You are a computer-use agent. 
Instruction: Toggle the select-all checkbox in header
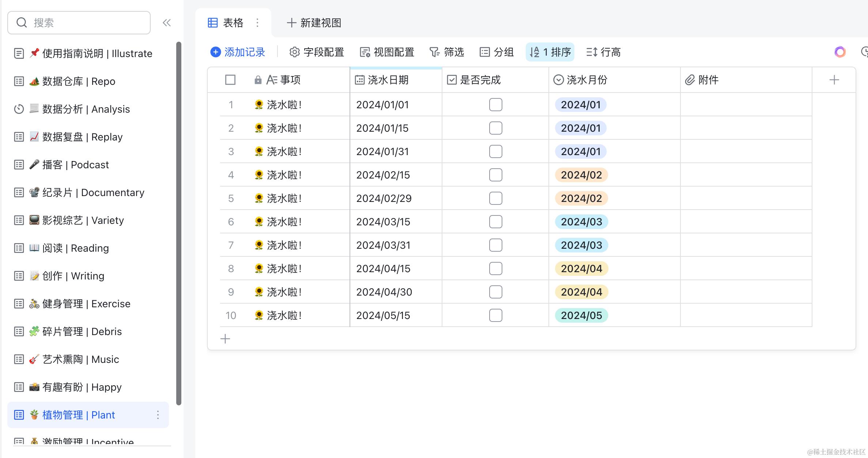(230, 80)
